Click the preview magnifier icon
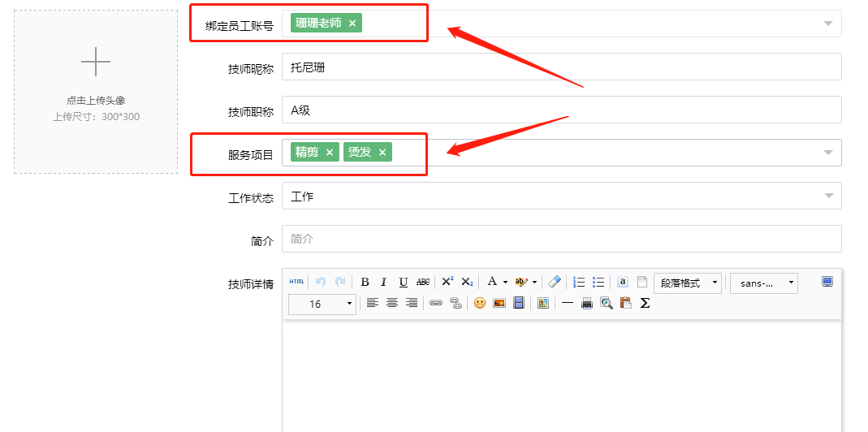The image size is (868, 432). tap(607, 303)
